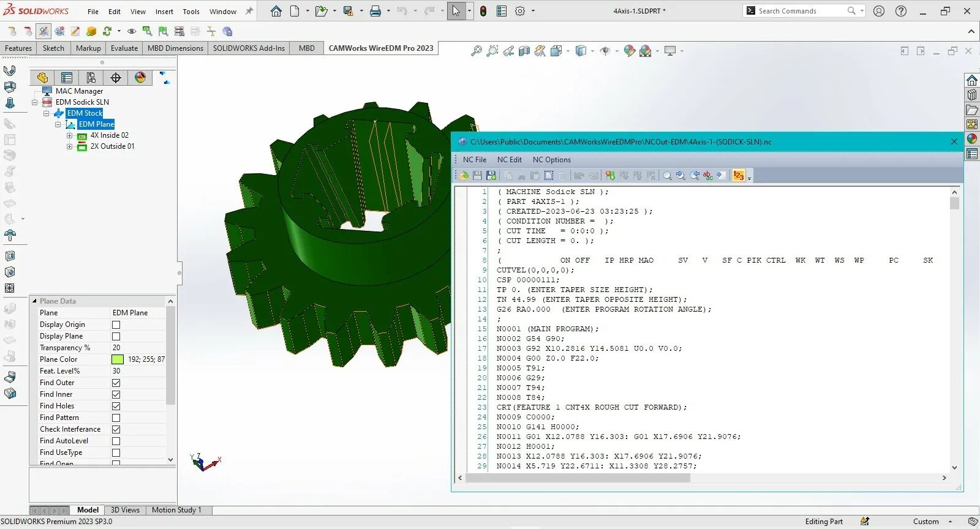The height and width of the screenshot is (529, 980).
Task: Open the Design Library icon in task pane
Action: pos(972,95)
